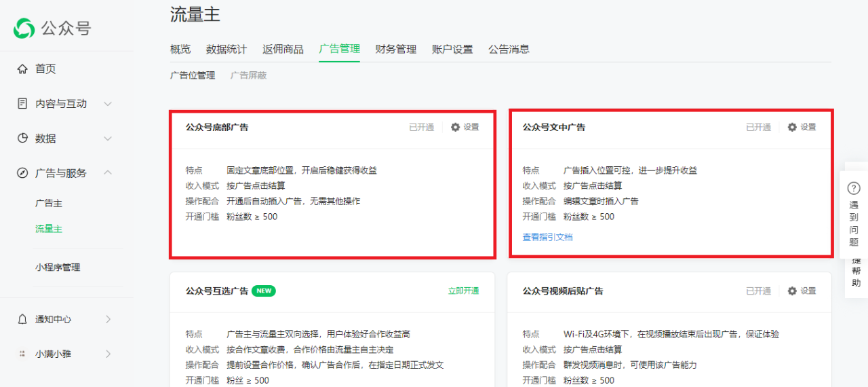
Task: Click text 开通后自动插入广告，无需其他操作
Action: click(294, 201)
